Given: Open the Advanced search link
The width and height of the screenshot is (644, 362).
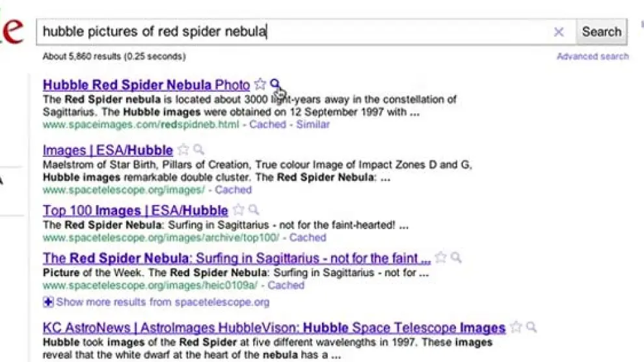Looking at the screenshot, I should click(x=593, y=57).
